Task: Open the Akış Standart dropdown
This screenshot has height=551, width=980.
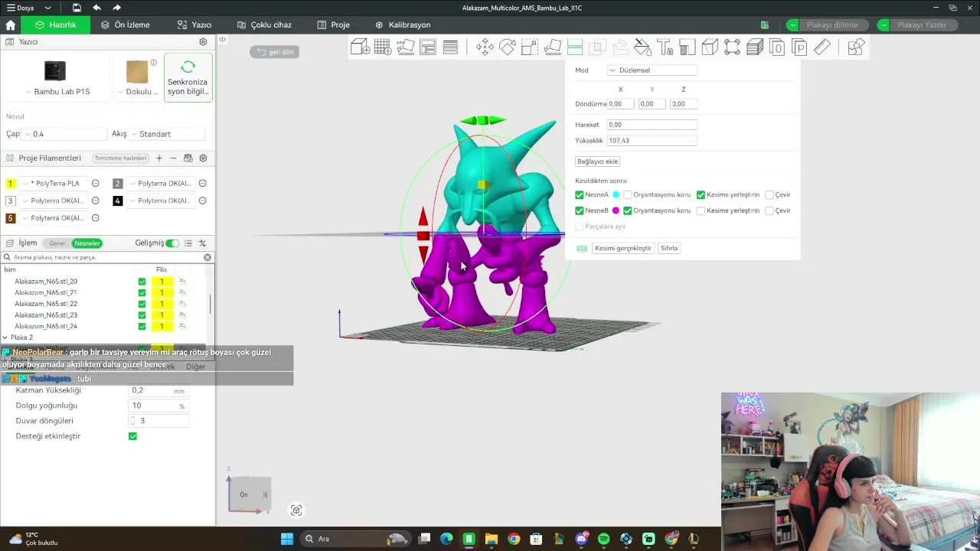Action: coord(167,134)
